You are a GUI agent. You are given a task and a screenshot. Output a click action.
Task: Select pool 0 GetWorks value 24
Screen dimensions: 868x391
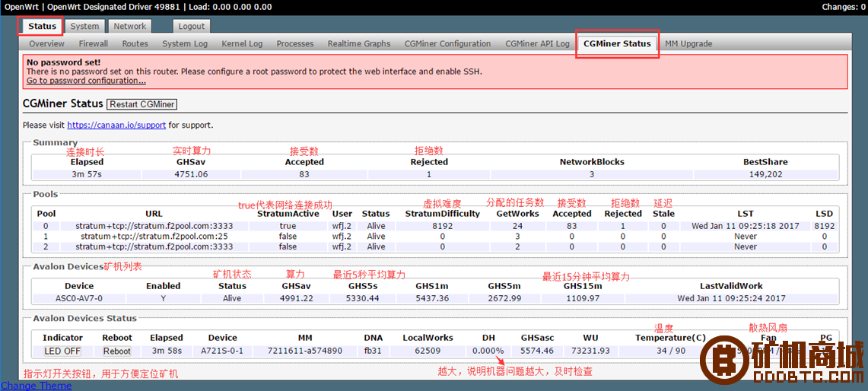[x=517, y=226]
